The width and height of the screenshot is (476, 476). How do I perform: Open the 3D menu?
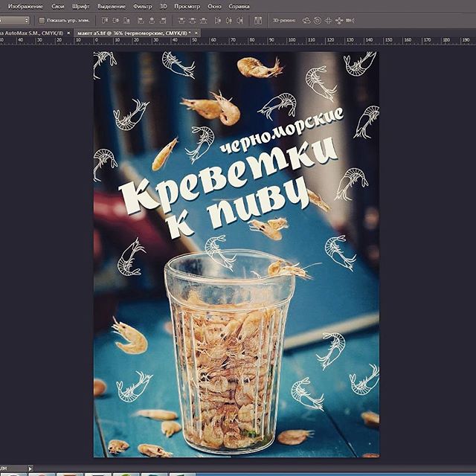pyautogui.click(x=164, y=7)
